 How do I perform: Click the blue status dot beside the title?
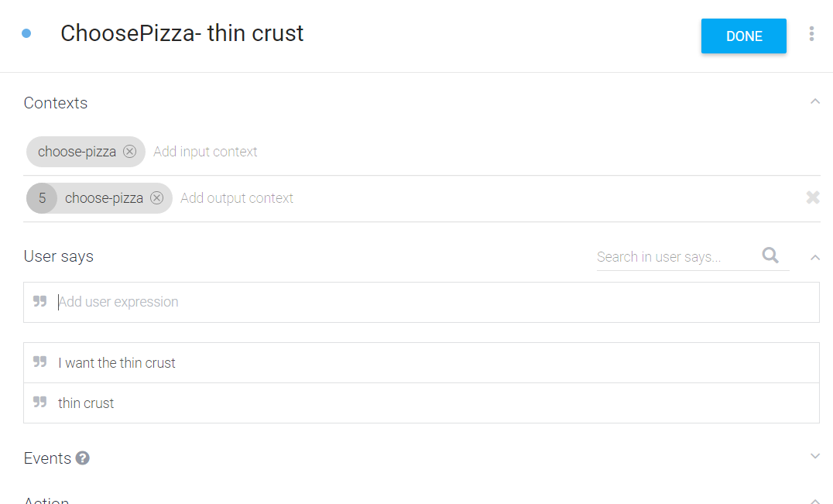[27, 34]
